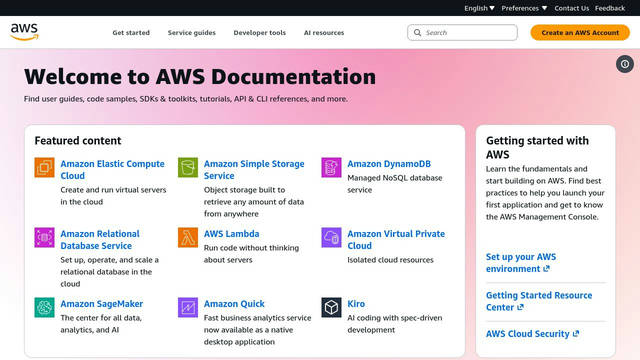This screenshot has width=640, height=360.
Task: Open the English language dropdown
Action: (479, 8)
